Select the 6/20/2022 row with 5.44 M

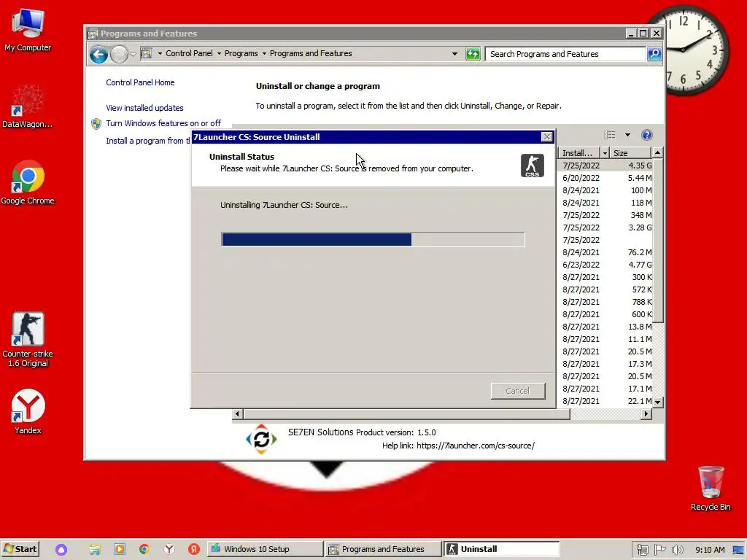coord(606,178)
